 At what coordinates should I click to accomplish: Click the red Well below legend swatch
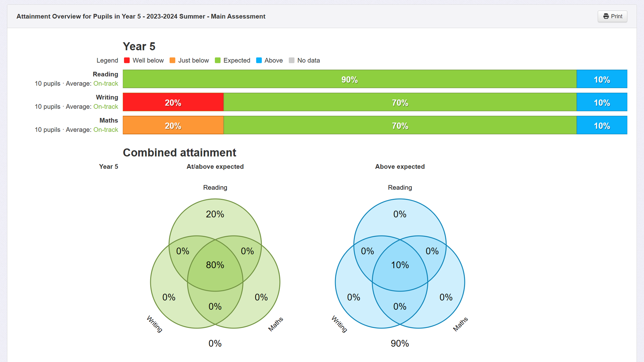coord(127,60)
